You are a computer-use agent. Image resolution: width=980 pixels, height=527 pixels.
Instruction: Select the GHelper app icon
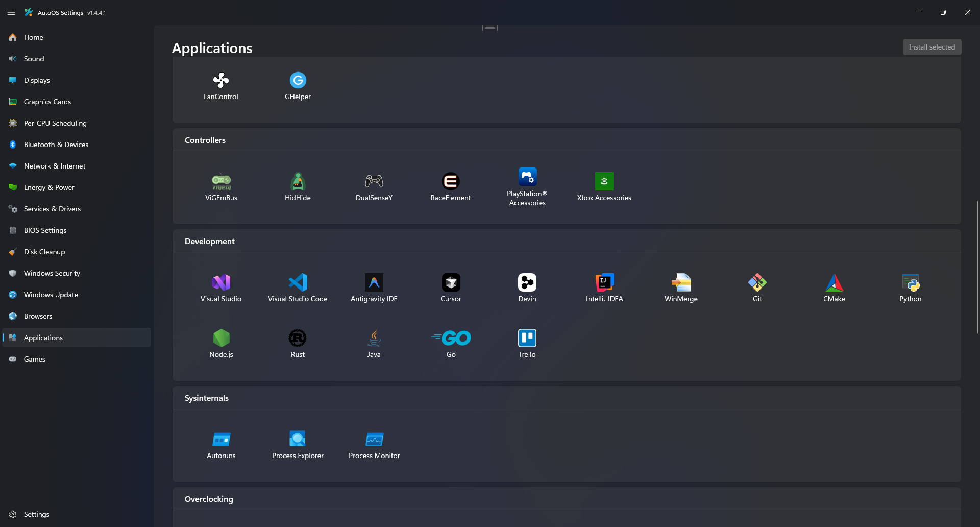coord(298,80)
